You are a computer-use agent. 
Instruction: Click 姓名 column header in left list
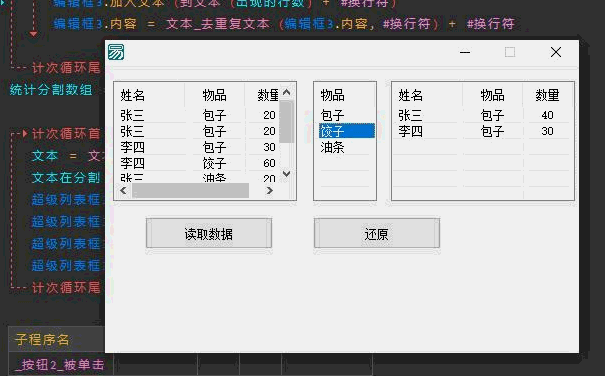click(132, 95)
